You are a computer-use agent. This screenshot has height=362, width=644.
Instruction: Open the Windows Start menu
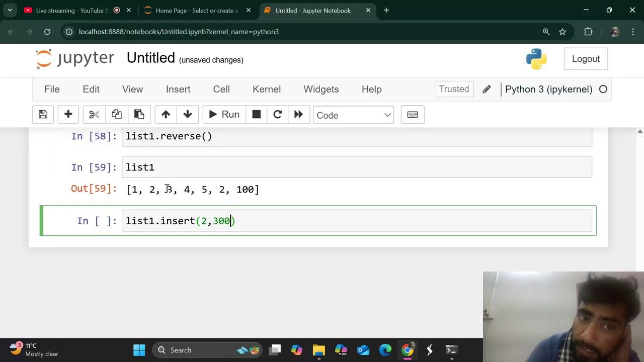(139, 350)
